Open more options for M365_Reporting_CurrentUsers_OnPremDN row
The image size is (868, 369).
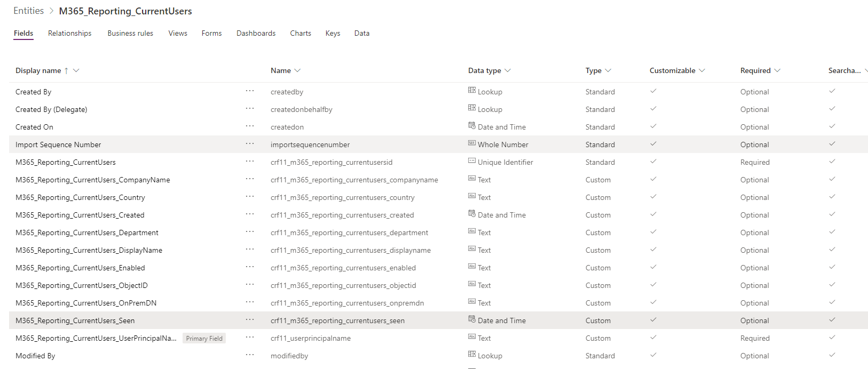click(x=250, y=302)
